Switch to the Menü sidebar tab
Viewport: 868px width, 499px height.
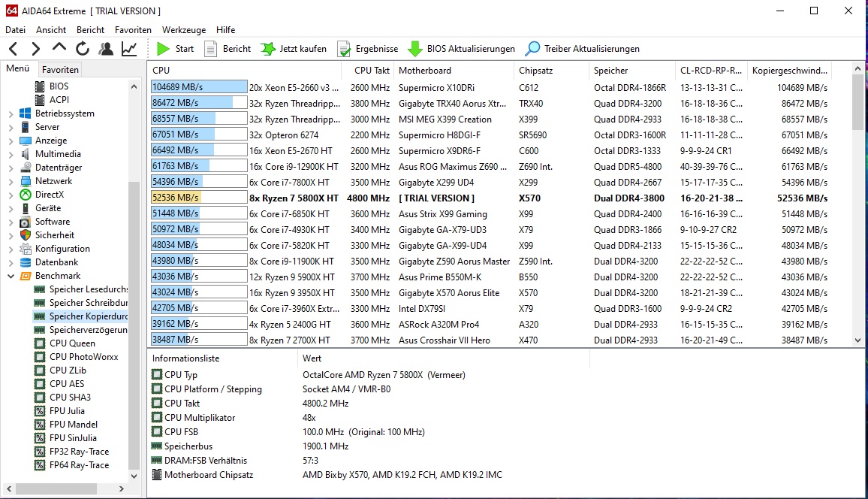(18, 68)
